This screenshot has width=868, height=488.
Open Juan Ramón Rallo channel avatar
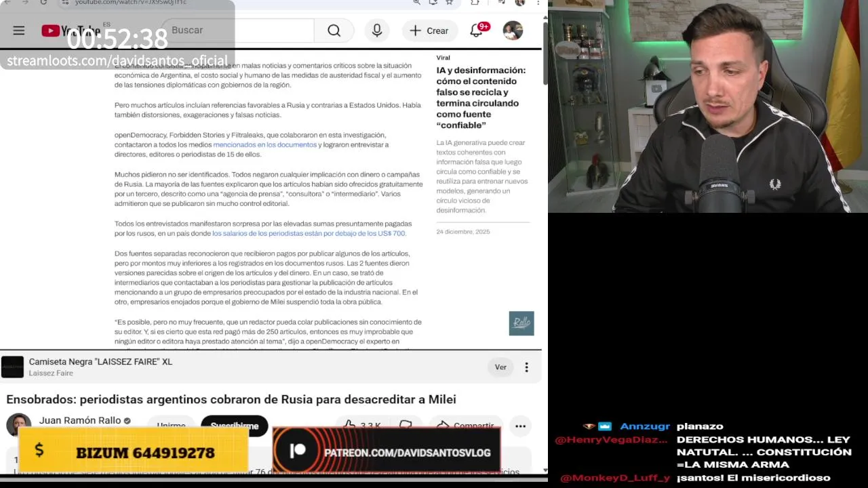[18, 424]
